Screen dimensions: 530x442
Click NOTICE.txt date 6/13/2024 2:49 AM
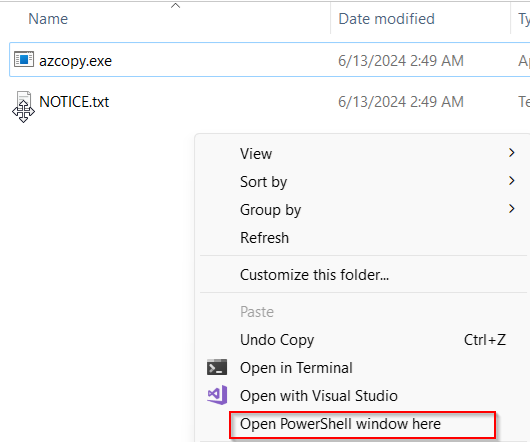point(401,102)
